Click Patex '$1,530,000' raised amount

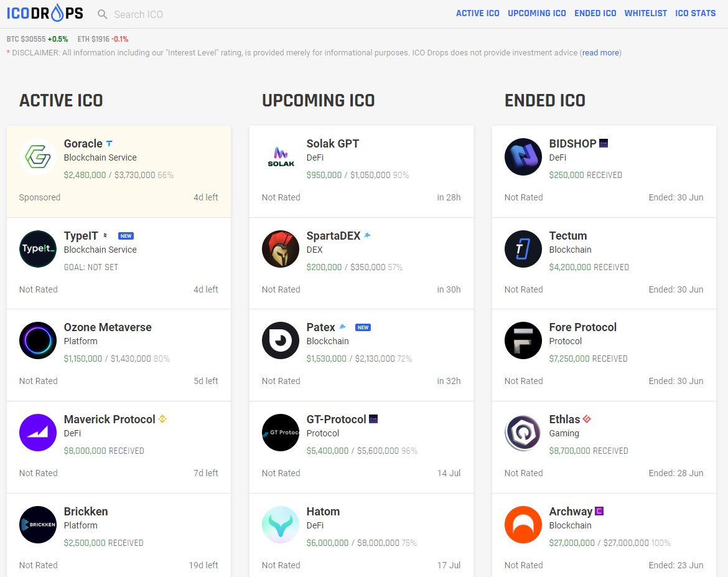(x=327, y=359)
